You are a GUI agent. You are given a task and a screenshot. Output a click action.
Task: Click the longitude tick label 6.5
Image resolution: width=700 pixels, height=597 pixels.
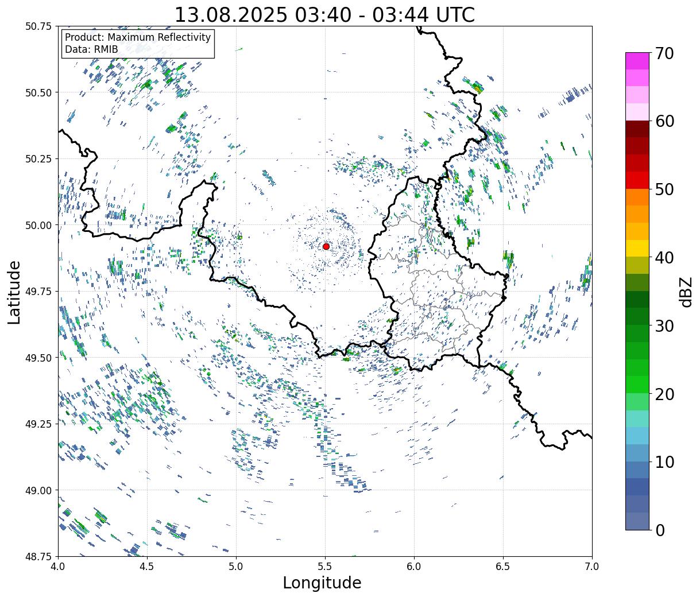503,567
